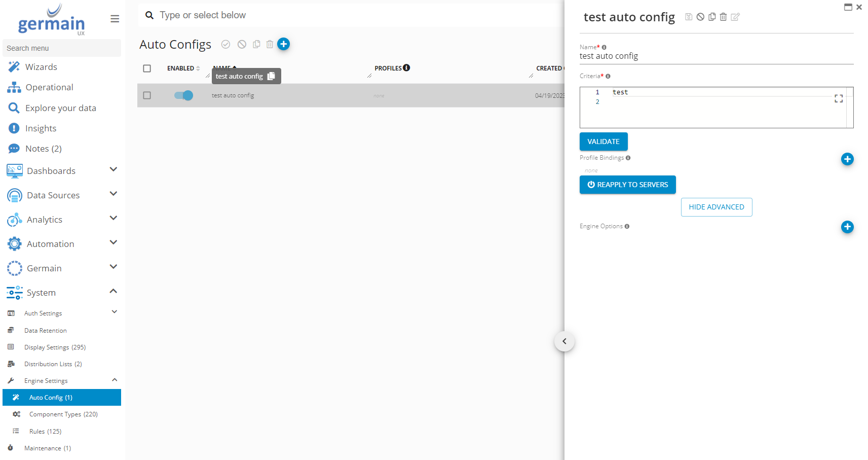Copy tooltip text 'test auto config'
The image size is (868, 460).
click(x=271, y=76)
